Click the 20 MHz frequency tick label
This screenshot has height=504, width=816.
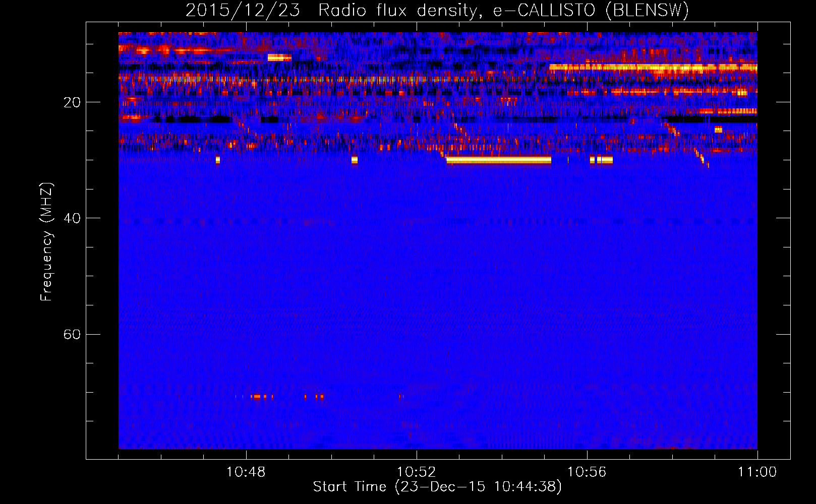[72, 102]
